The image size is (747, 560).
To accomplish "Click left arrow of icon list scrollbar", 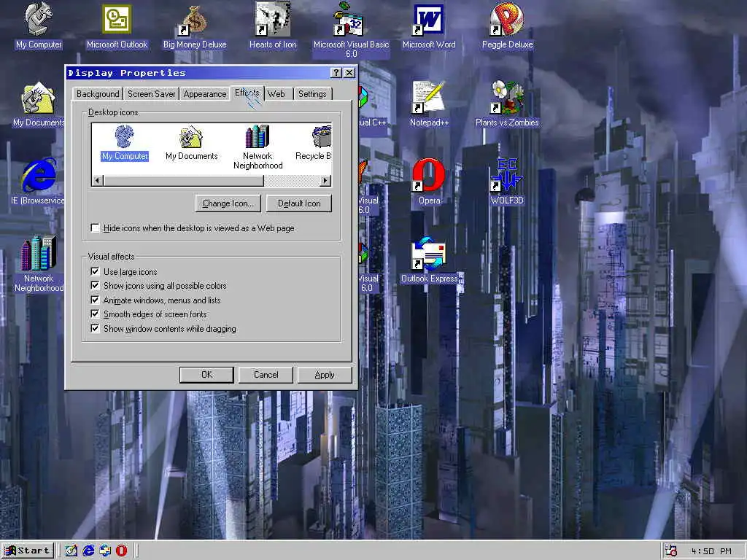I will [98, 181].
